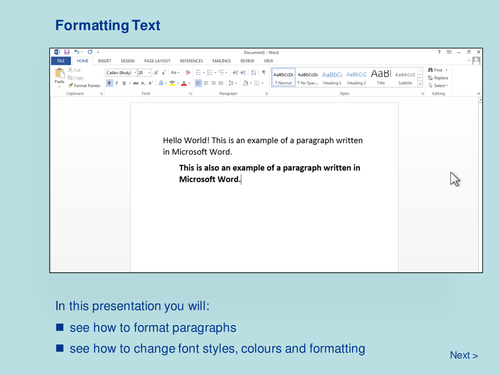Toggle Italic formatting
This screenshot has height=375, width=500.
117,83
